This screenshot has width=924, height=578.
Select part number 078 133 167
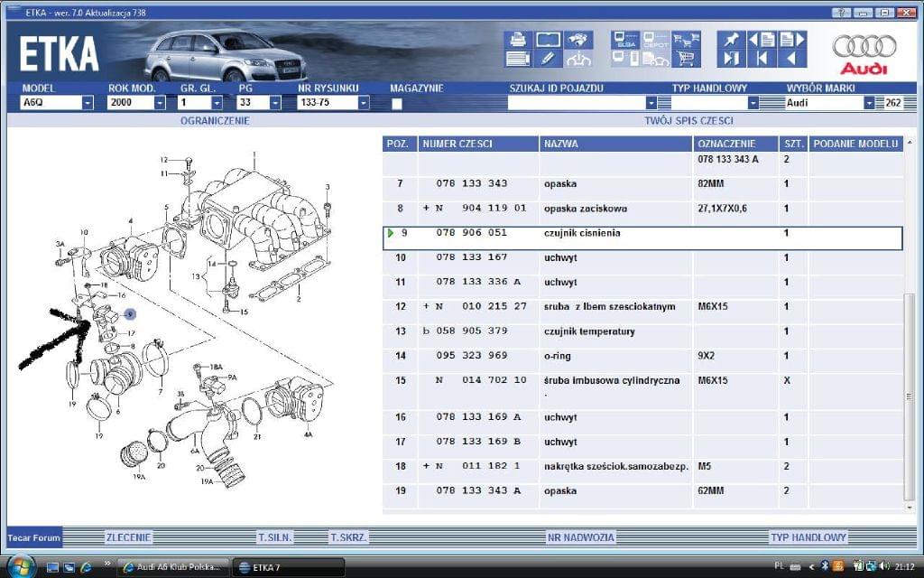pyautogui.click(x=471, y=257)
